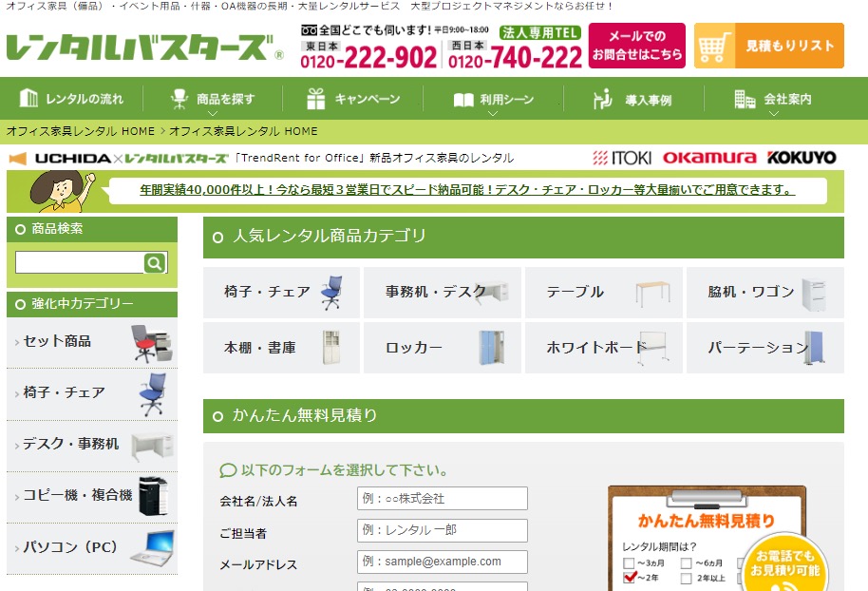Open the 見積もりリスト button
Screen dimensions: 868x591
coord(769,46)
